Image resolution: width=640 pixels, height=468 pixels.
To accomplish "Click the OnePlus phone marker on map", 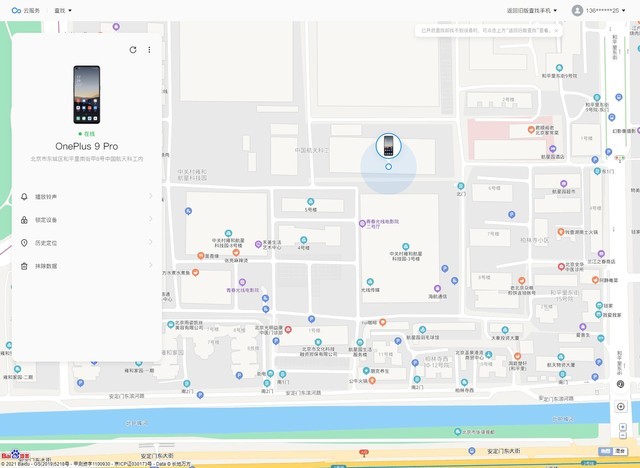I will (x=388, y=146).
